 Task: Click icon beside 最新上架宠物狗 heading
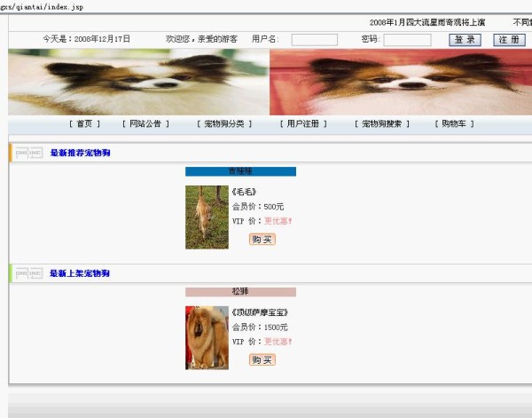pyautogui.click(x=29, y=273)
